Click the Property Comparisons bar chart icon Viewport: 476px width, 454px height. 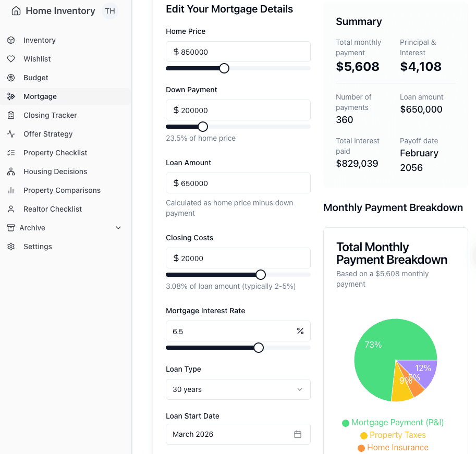pos(11,190)
